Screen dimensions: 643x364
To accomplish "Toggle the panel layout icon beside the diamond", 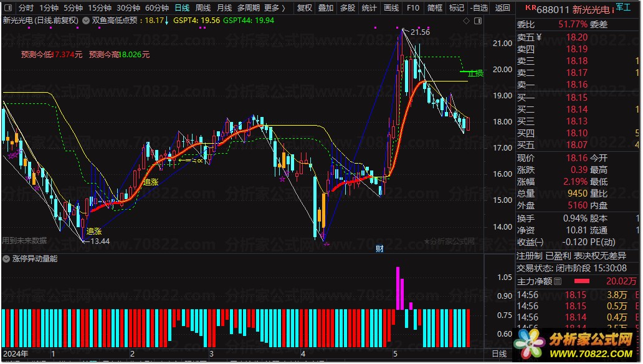I will (478, 21).
